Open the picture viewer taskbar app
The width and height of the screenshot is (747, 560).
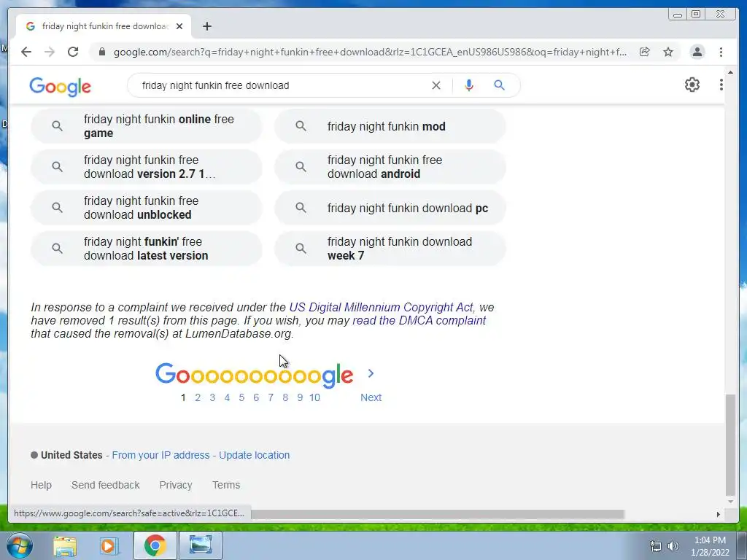pyautogui.click(x=201, y=545)
